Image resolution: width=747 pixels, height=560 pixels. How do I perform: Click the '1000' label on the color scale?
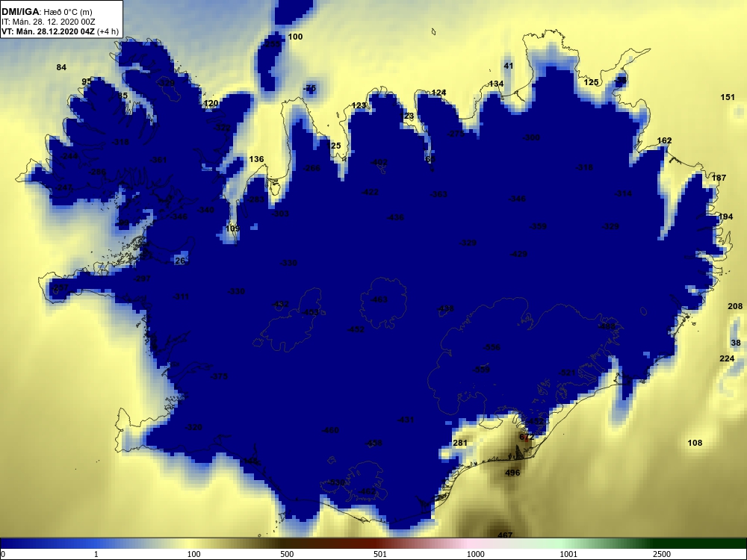coord(476,554)
